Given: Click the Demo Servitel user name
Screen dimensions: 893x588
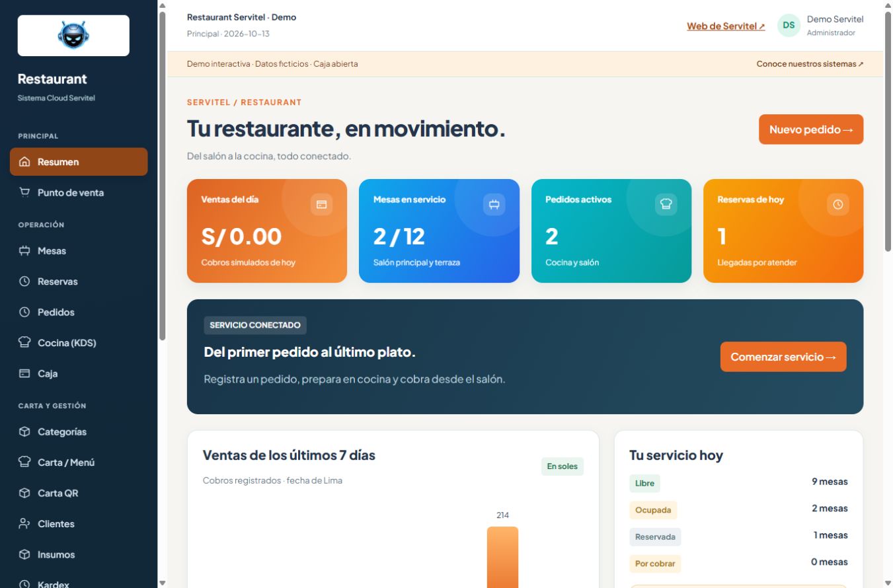Looking at the screenshot, I should coord(835,19).
